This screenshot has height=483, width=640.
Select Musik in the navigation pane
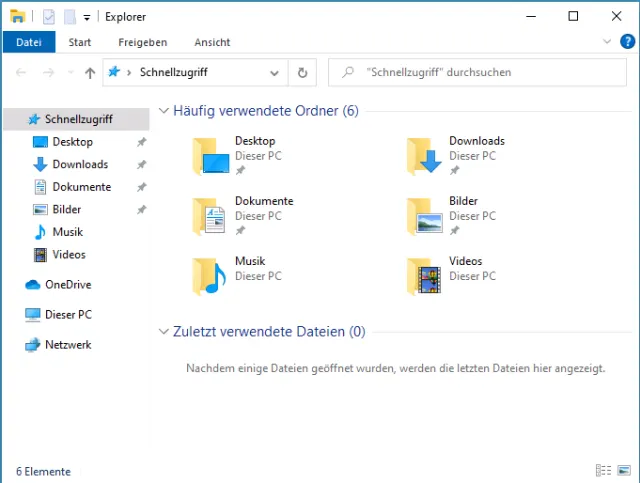point(67,232)
